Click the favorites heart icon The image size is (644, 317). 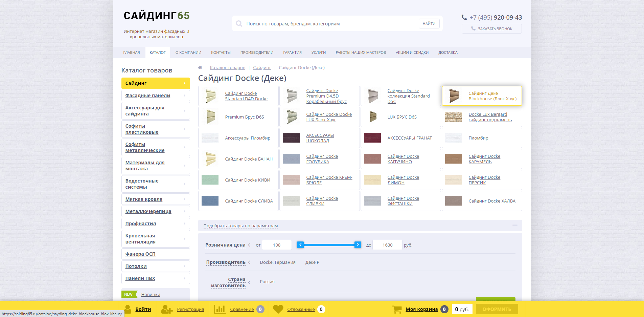coord(278,309)
